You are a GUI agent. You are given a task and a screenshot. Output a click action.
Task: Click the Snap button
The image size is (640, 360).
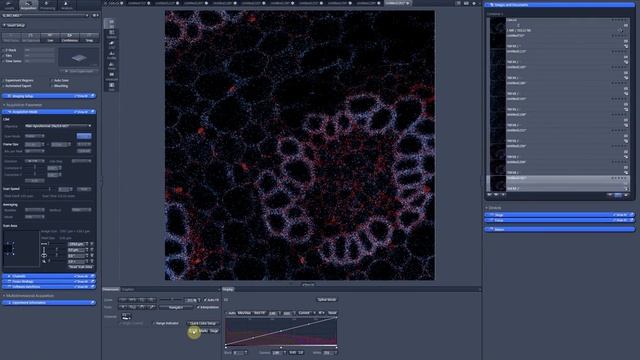89,38
